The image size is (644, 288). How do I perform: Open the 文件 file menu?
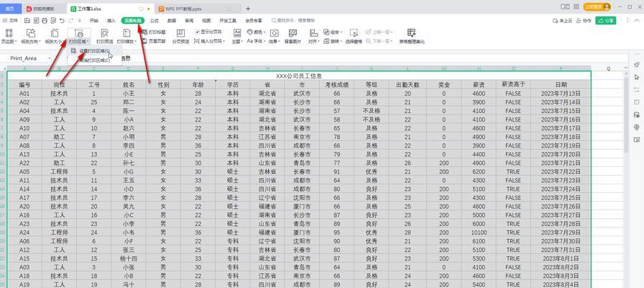[10, 21]
